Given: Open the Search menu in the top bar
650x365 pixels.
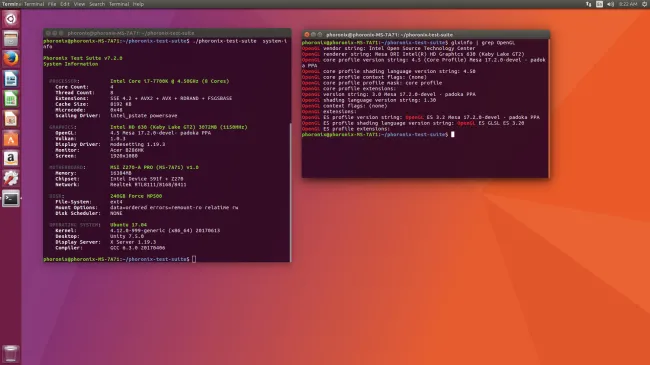Looking at the screenshot, I should pyautogui.click(x=97, y=4).
